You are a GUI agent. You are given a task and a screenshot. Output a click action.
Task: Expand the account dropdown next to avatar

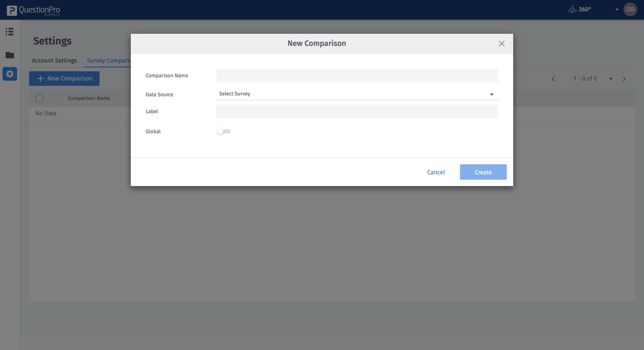(x=617, y=9)
